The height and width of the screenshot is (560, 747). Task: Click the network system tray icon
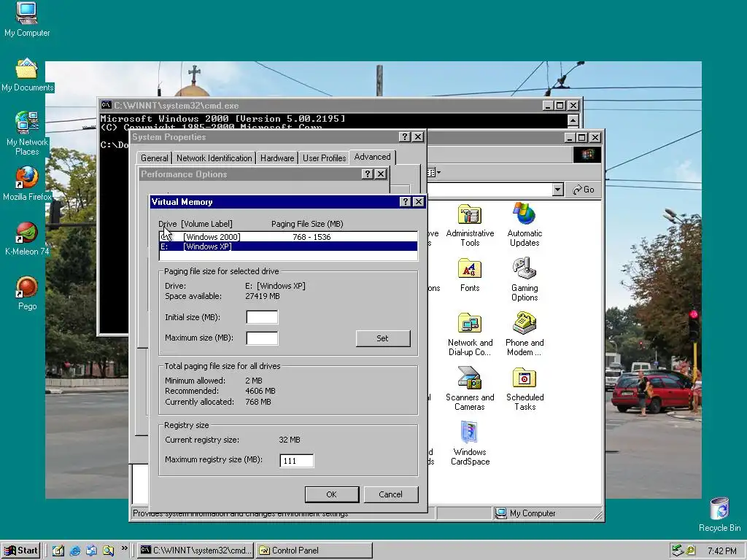(678, 551)
